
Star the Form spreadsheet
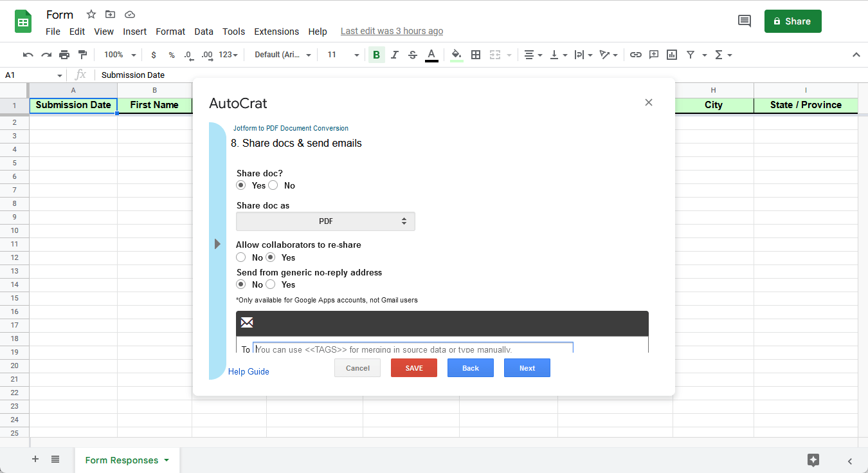(x=91, y=14)
